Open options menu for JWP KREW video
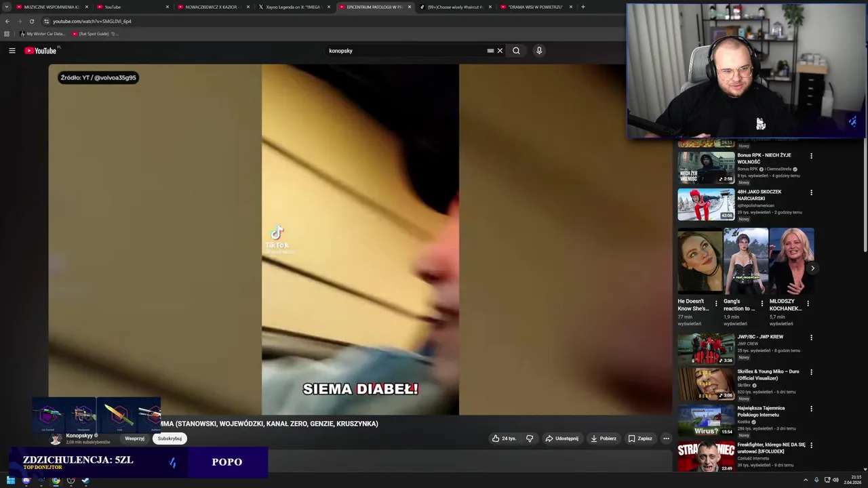 (811, 338)
